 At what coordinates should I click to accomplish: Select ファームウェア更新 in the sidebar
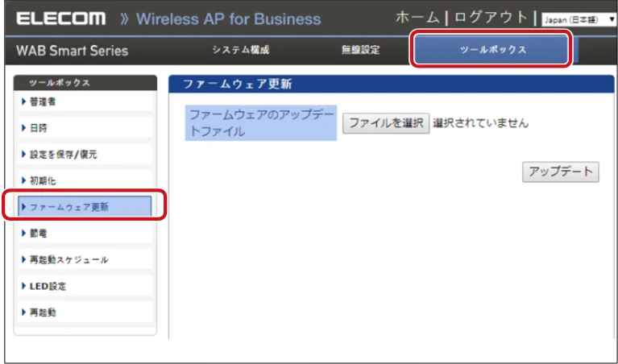point(85,207)
